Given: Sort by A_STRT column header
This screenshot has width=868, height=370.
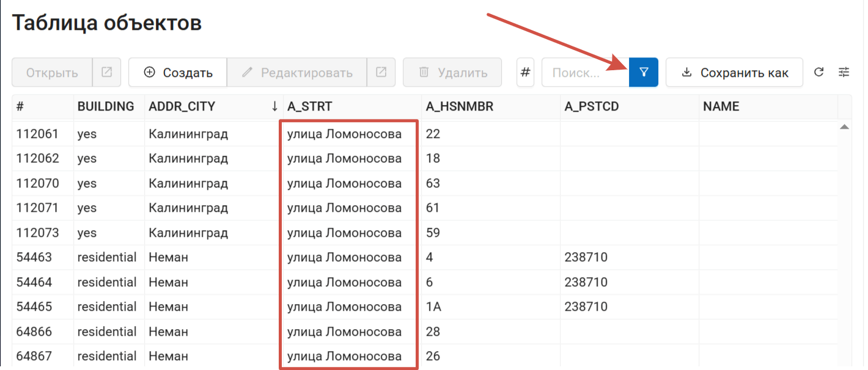Looking at the screenshot, I should 310,106.
